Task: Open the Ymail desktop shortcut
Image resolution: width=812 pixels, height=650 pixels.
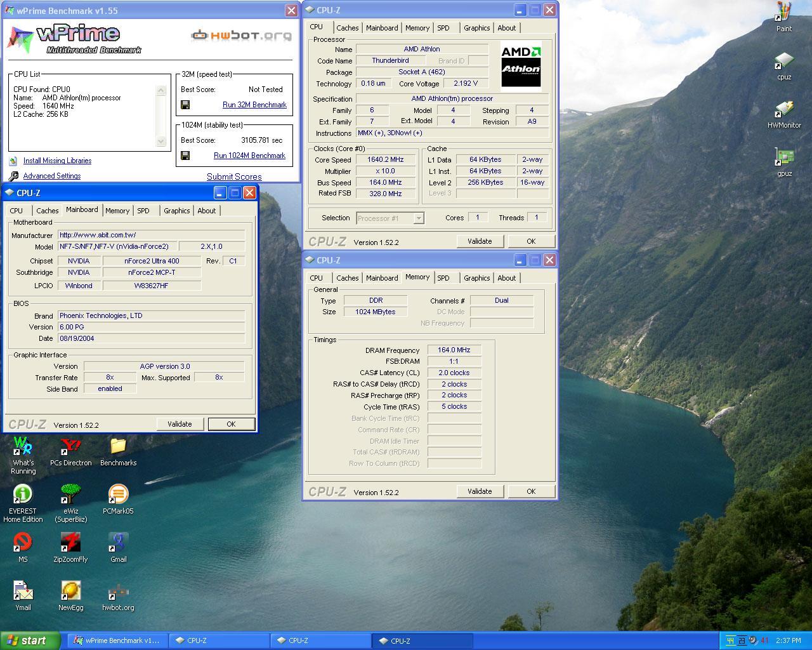Action: click(23, 595)
